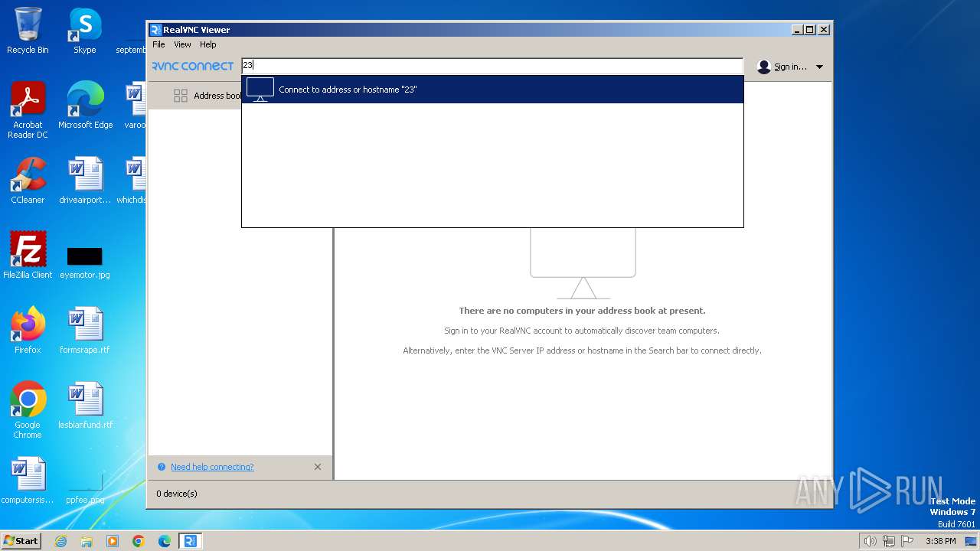Launch Edge from the taskbar
The height and width of the screenshot is (551, 980).
(x=165, y=541)
